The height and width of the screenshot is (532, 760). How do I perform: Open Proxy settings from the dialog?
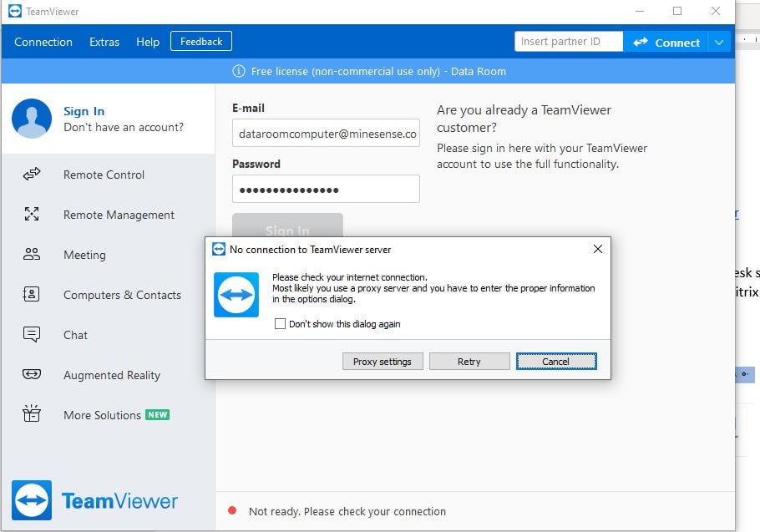point(383,361)
